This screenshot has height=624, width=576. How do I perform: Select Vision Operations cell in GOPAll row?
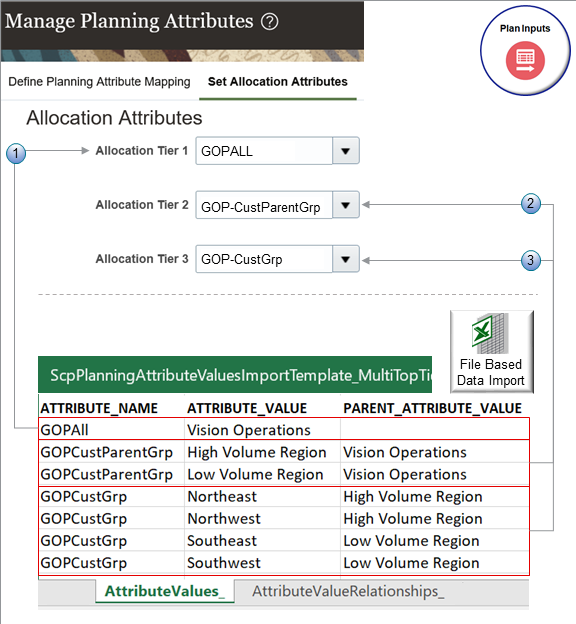click(262, 430)
